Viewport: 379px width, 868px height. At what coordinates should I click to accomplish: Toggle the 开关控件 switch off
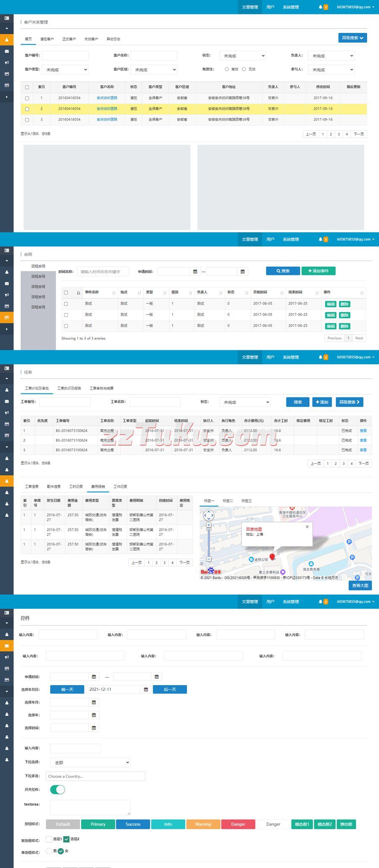point(58,790)
